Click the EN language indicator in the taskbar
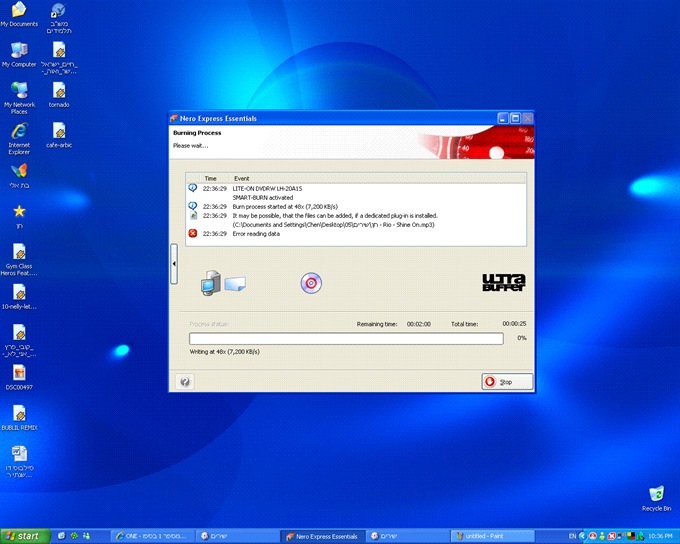This screenshot has width=680, height=544. click(572, 536)
